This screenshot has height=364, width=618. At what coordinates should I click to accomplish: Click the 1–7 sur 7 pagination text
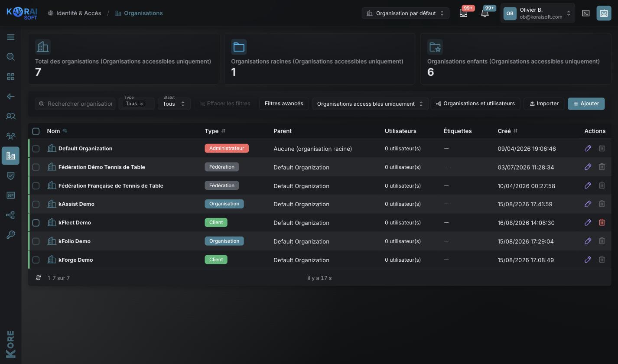(x=59, y=278)
